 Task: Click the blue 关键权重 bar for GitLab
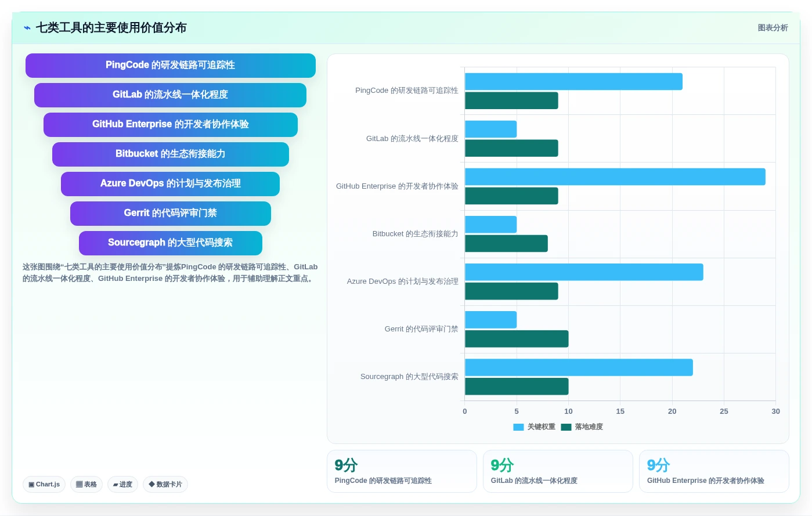(x=490, y=129)
